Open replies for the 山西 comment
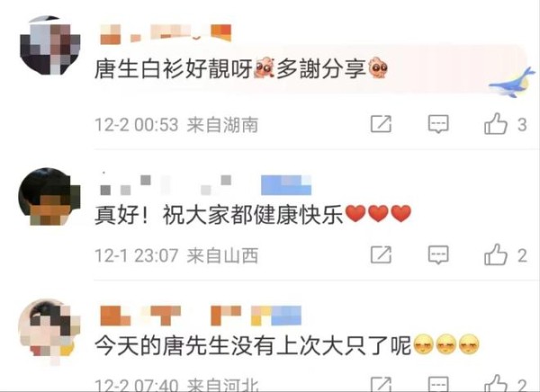Screen dimensions: 540x392 [x=438, y=255]
